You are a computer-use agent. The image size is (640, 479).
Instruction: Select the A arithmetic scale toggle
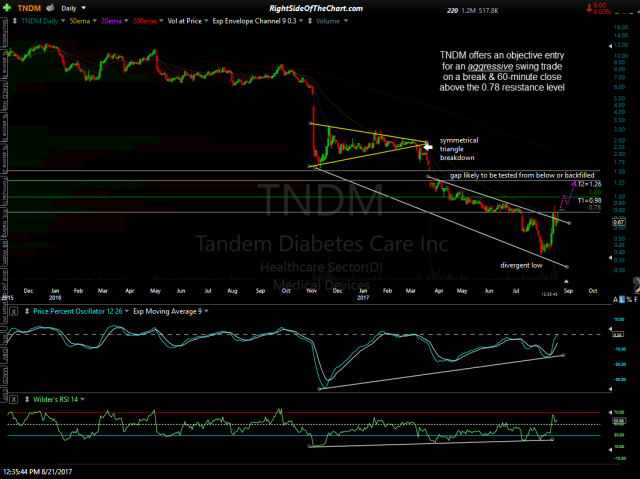coord(615,300)
